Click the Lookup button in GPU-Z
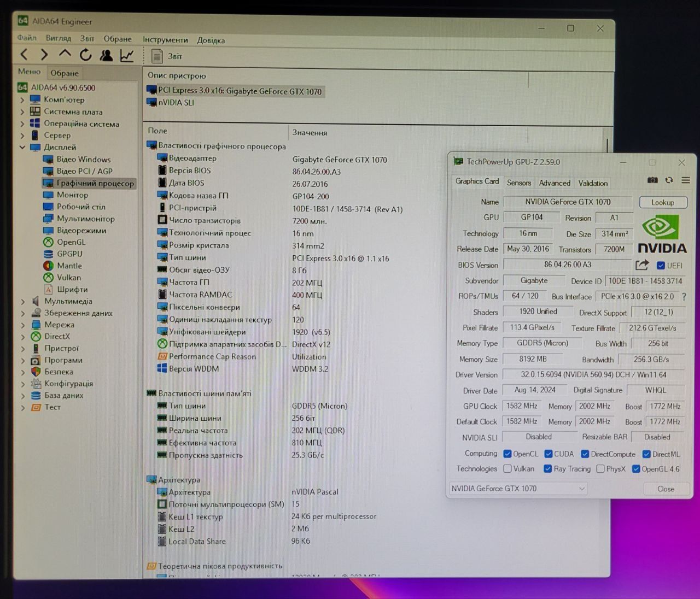700x599 pixels. 663,203
